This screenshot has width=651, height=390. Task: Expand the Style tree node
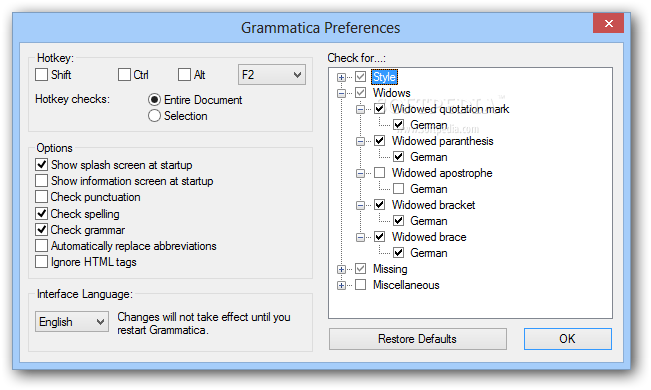tap(341, 77)
